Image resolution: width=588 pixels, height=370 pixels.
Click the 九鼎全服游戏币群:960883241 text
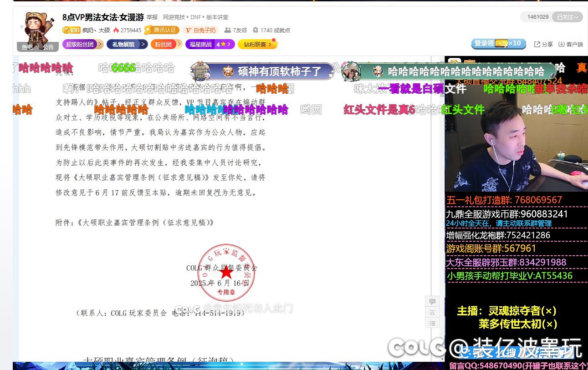point(507,214)
